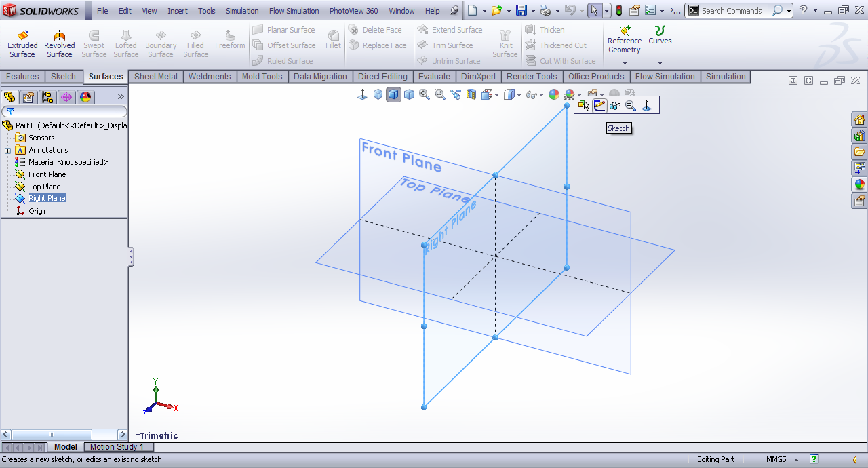Click the Previous View icon
Image resolution: width=868 pixels, height=468 pixels.
click(455, 95)
